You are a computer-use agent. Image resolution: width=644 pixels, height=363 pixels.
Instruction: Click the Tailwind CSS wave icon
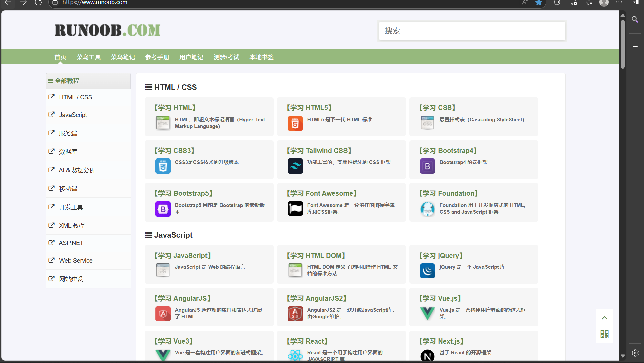295,166
